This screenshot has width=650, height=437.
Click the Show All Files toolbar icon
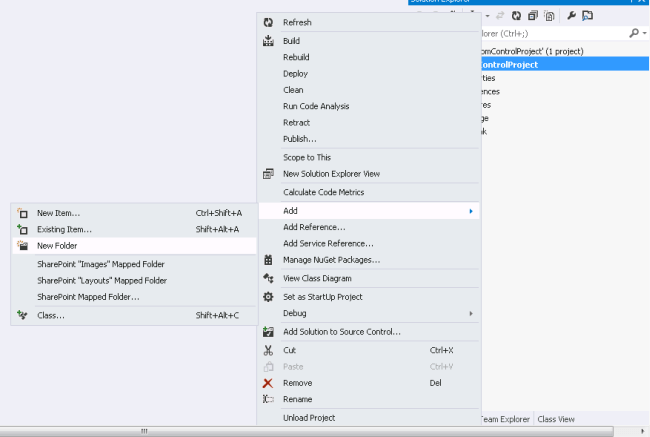tap(550, 16)
